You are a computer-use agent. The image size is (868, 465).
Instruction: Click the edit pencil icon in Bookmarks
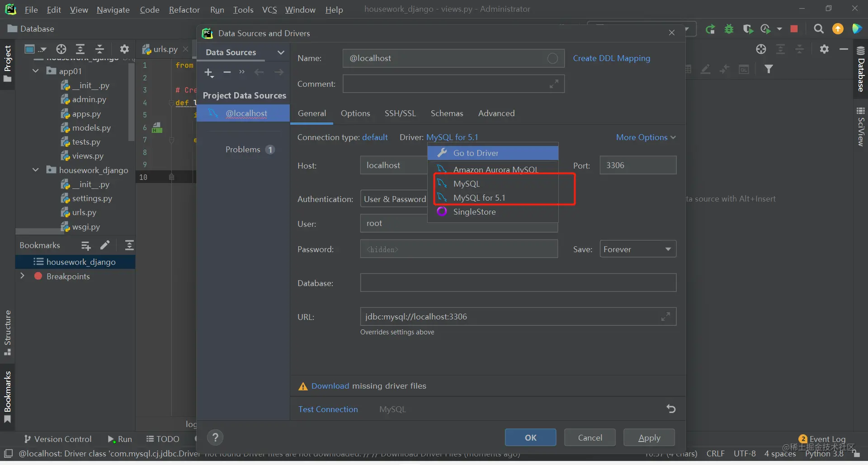tap(105, 245)
